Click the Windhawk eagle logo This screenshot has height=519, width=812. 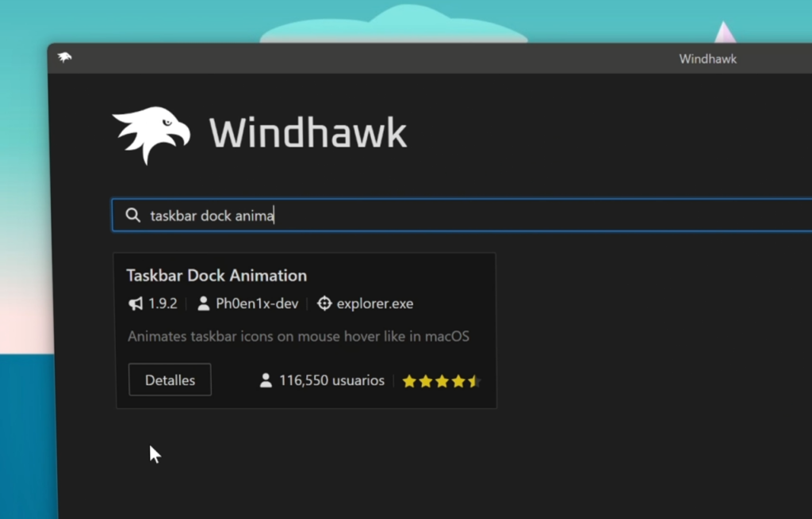[151, 135]
